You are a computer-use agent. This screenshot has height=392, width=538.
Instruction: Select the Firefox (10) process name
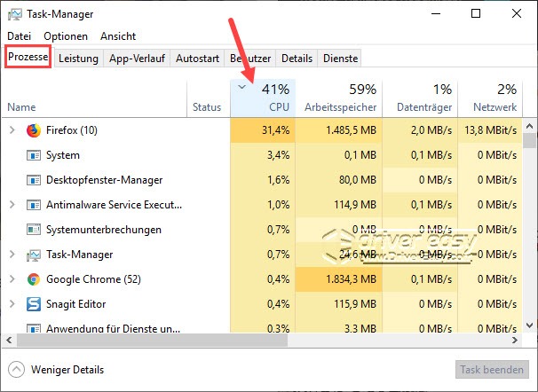click(72, 130)
